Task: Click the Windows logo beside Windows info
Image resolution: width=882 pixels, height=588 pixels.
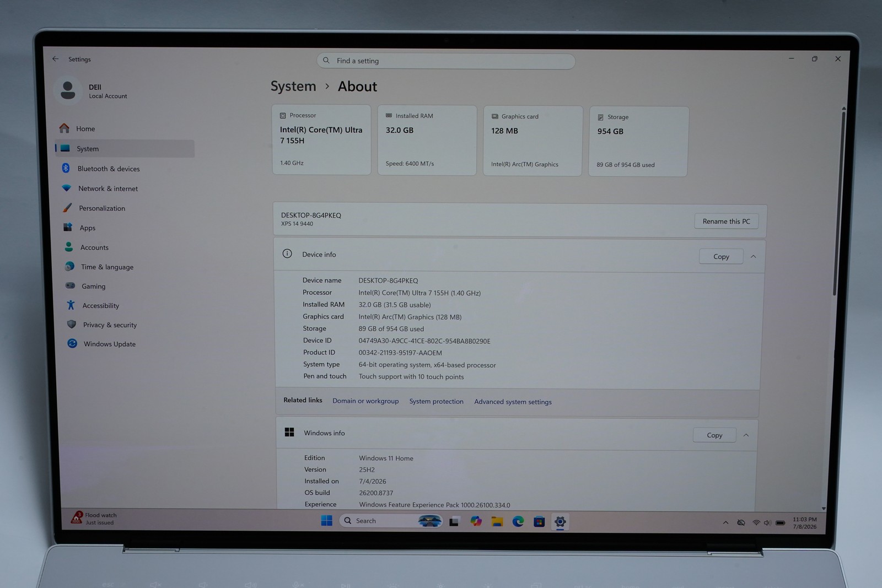Action: click(x=289, y=432)
